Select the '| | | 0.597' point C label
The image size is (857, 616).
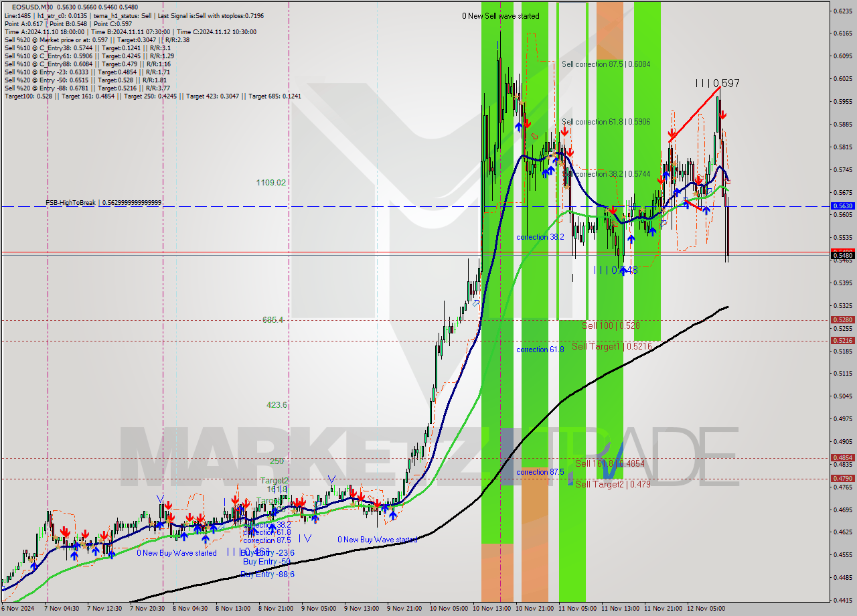click(717, 83)
